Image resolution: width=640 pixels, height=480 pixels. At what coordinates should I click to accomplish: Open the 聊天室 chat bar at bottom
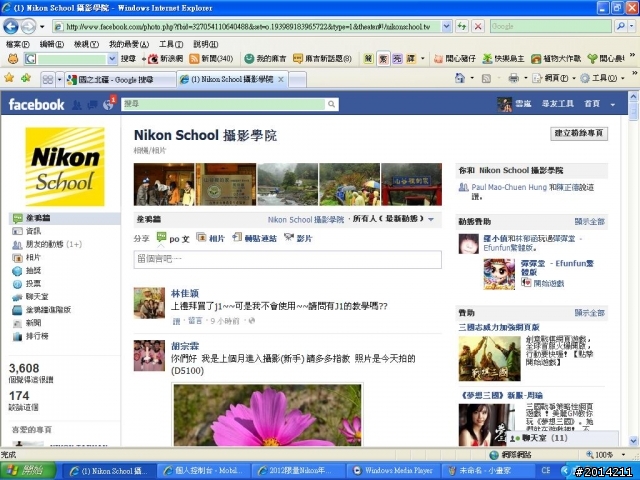click(x=562, y=438)
